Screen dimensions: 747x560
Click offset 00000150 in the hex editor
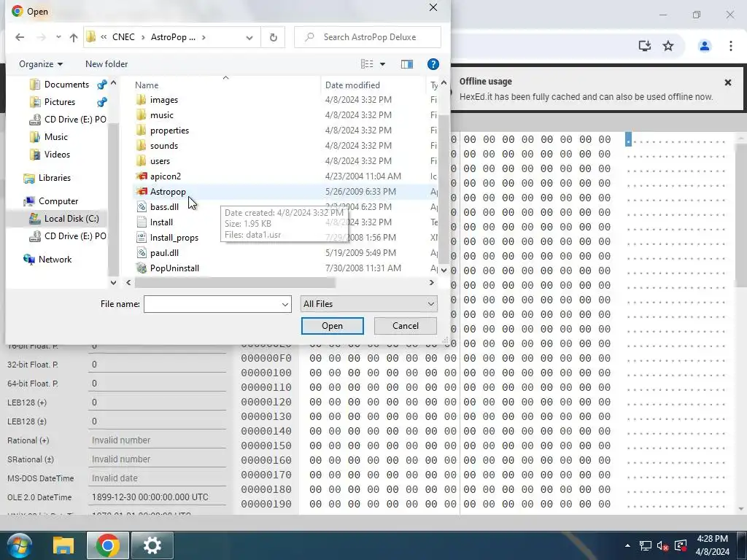coord(266,446)
